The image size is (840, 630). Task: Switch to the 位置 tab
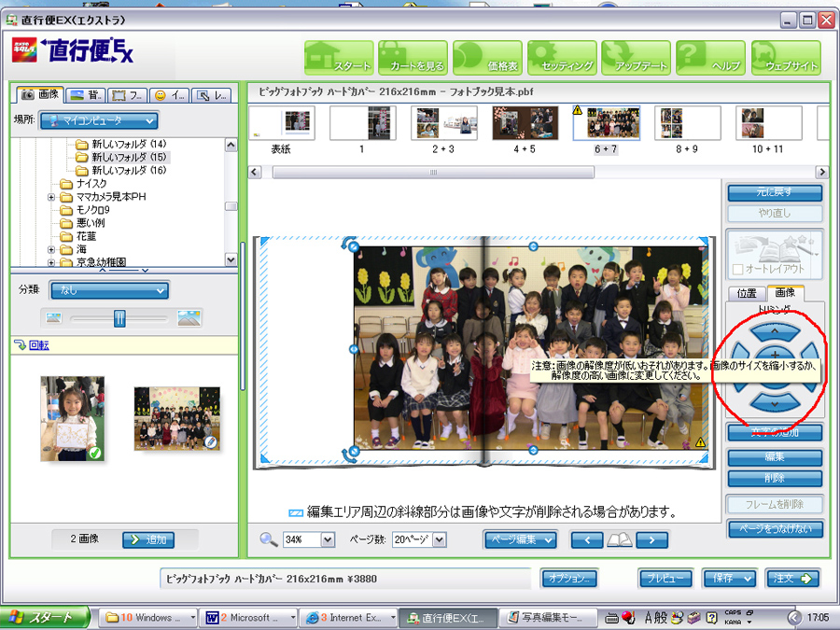(747, 293)
